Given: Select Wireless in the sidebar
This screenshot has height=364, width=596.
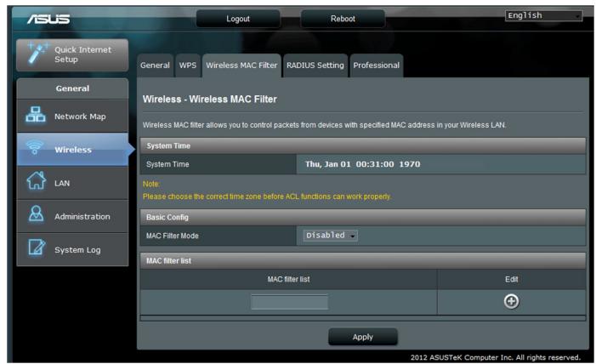Looking at the screenshot, I should click(72, 149).
